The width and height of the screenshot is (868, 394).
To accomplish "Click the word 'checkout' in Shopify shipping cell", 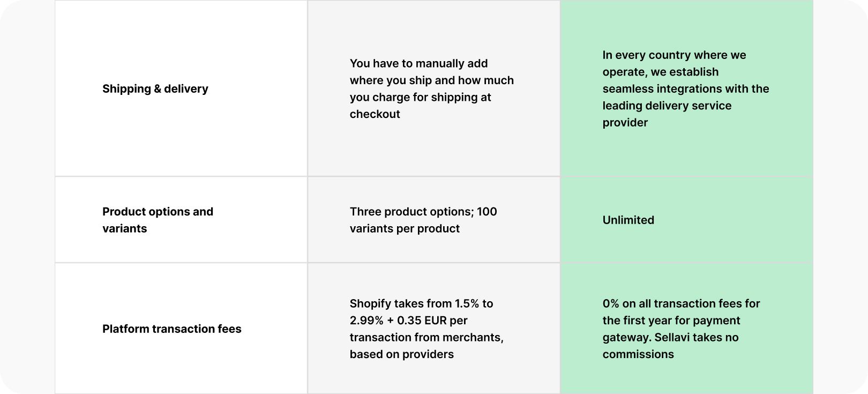I will (375, 114).
